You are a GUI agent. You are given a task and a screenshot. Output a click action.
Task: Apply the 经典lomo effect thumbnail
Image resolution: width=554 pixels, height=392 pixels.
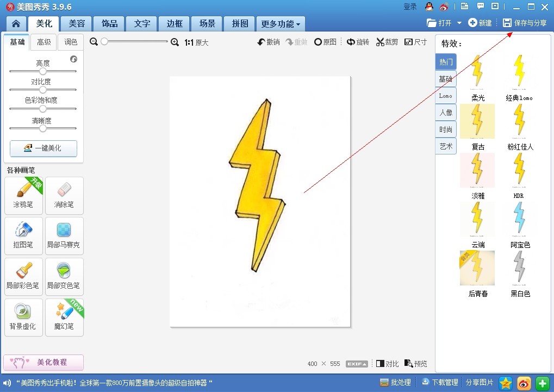519,72
